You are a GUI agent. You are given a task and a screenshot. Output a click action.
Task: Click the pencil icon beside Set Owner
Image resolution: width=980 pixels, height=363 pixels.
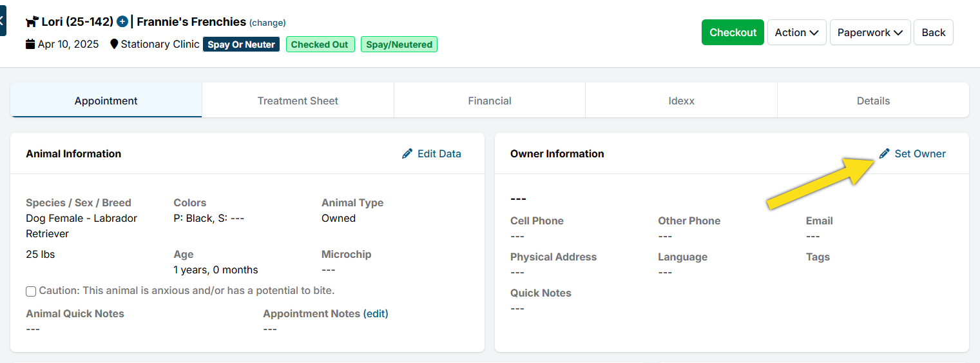[x=885, y=153]
